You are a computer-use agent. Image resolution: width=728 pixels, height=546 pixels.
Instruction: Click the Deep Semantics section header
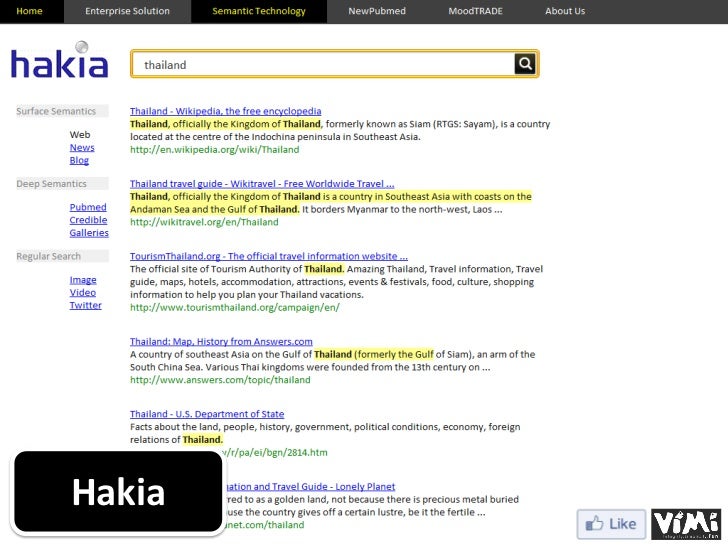pos(62,183)
